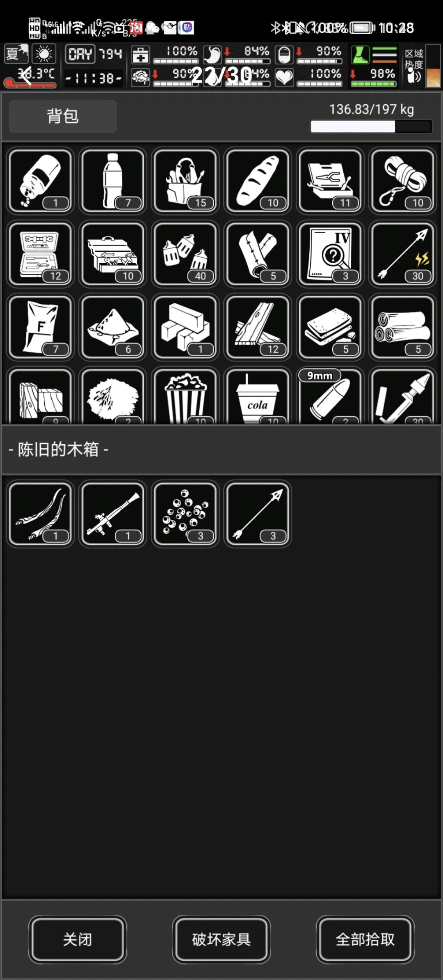Click the 关闭 close button

[78, 939]
